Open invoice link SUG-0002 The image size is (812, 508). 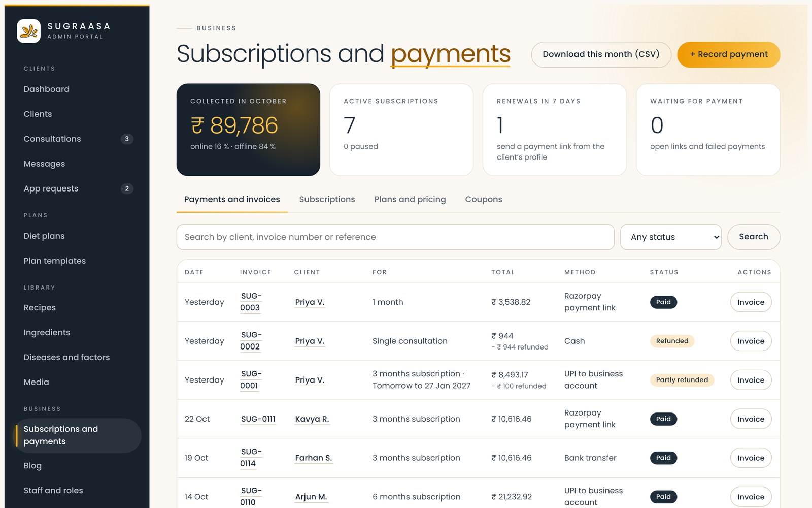click(x=251, y=341)
